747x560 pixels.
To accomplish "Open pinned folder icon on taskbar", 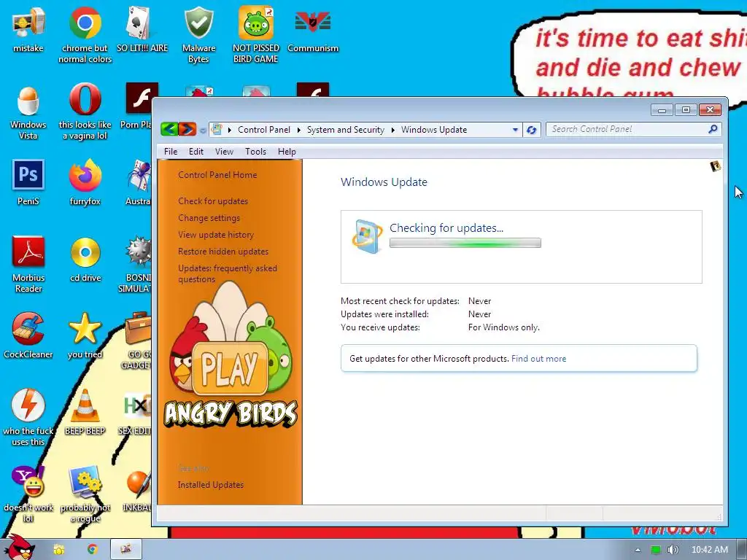I will [x=58, y=550].
